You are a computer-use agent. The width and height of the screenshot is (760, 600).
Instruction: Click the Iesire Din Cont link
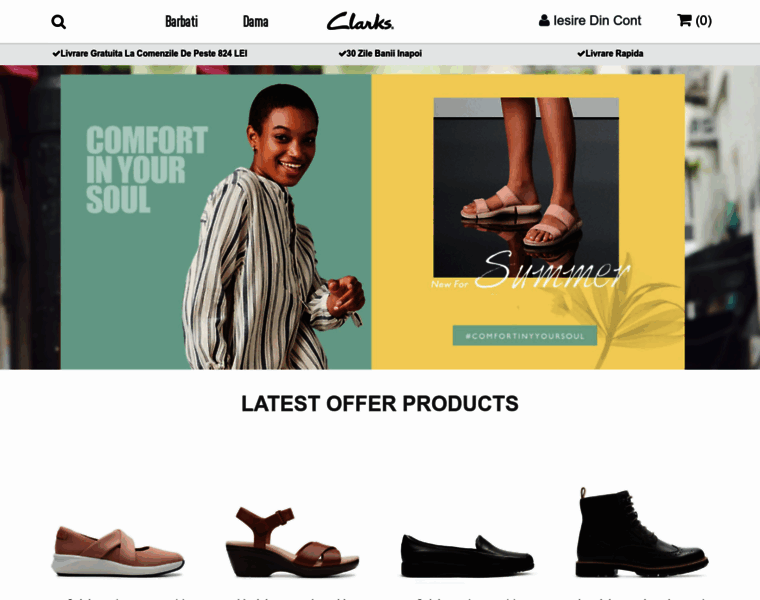click(x=597, y=20)
